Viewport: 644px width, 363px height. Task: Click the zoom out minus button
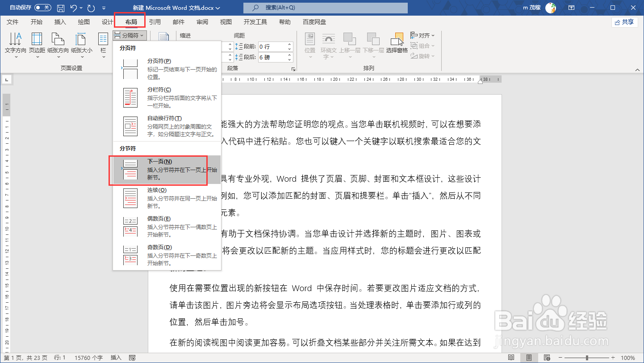click(x=560, y=358)
